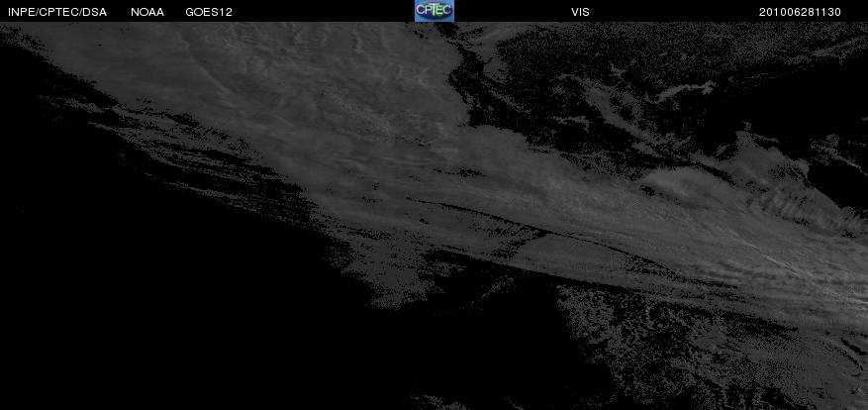
Task: Click the GOES12 satellite label
Action: [209, 12]
